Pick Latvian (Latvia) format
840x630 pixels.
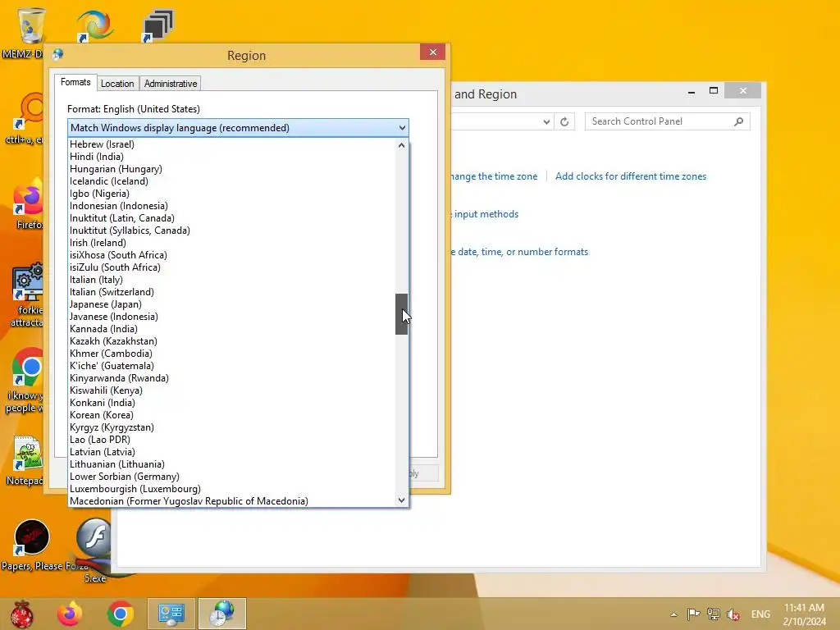[x=231, y=452]
